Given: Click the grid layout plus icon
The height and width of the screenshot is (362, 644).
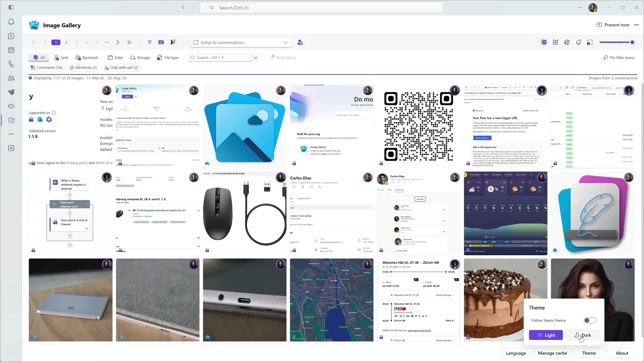Looking at the screenshot, I should click(555, 42).
